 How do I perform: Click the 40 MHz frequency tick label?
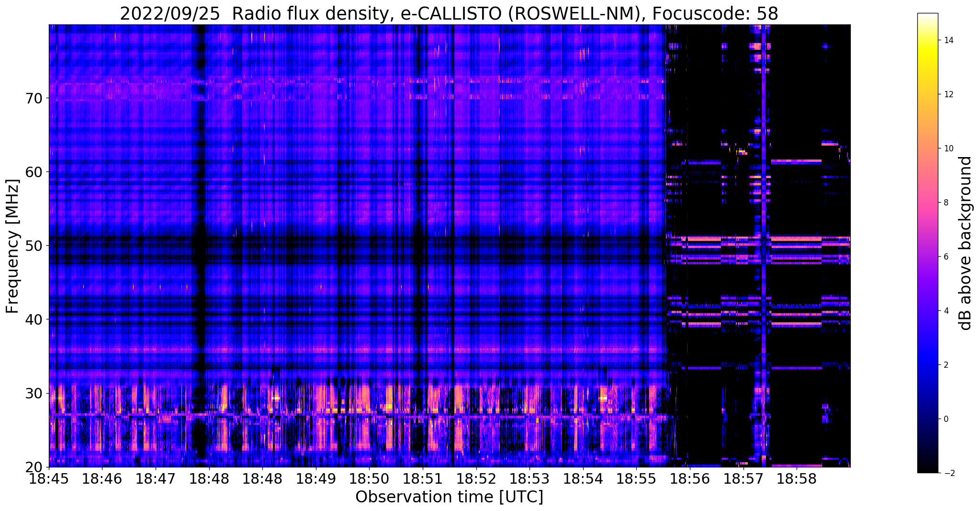[x=34, y=319]
